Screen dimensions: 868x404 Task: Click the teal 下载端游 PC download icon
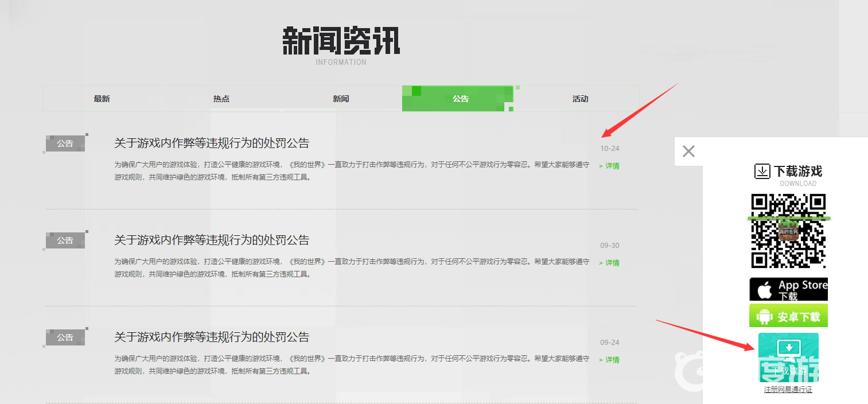coord(788,357)
